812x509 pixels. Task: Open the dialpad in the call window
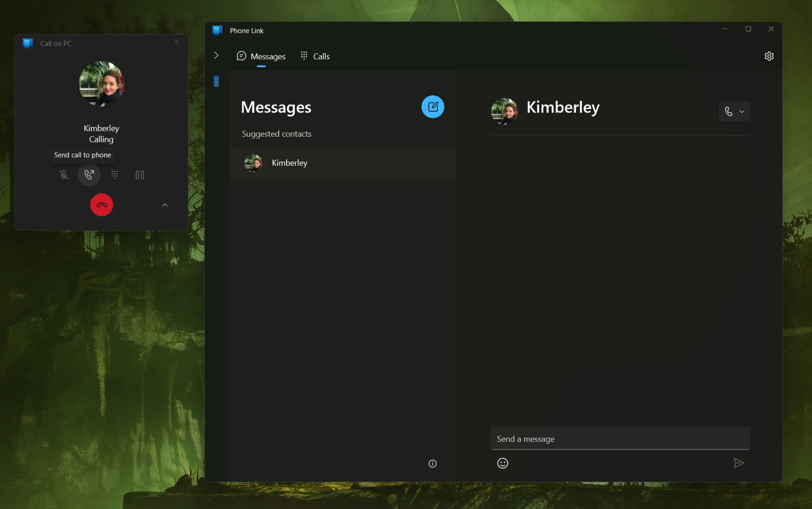[x=114, y=175]
